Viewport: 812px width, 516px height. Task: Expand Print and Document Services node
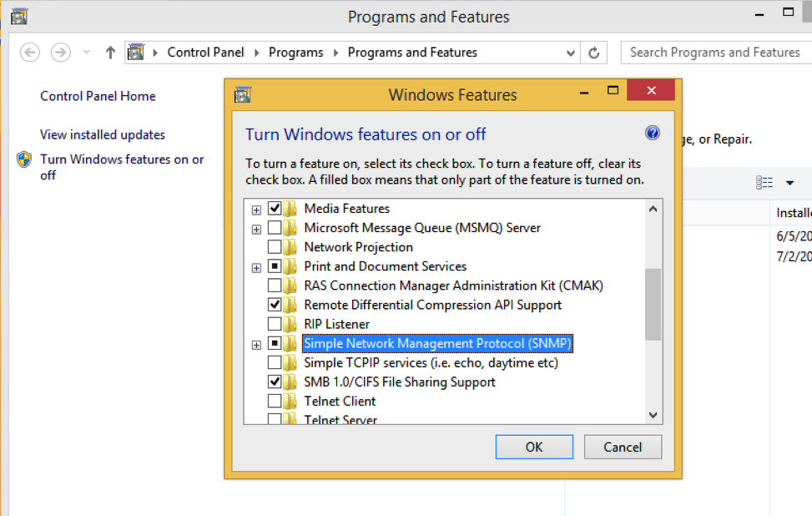pyautogui.click(x=256, y=268)
